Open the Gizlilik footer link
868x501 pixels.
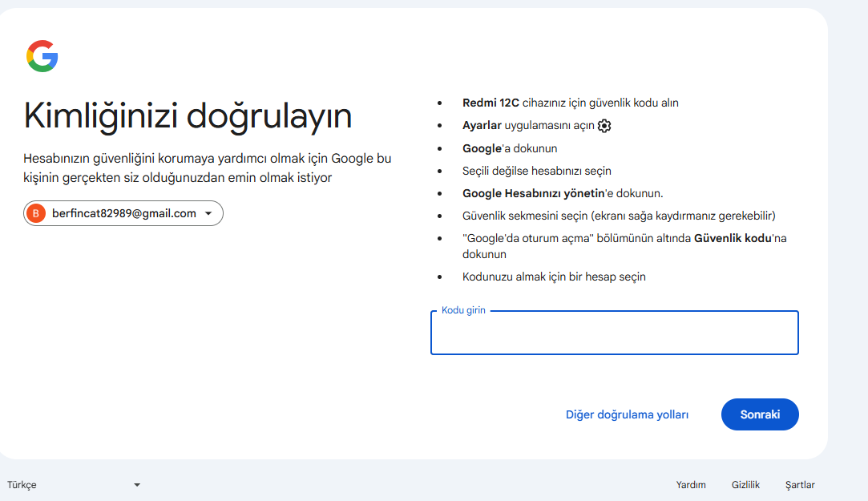[x=745, y=485]
